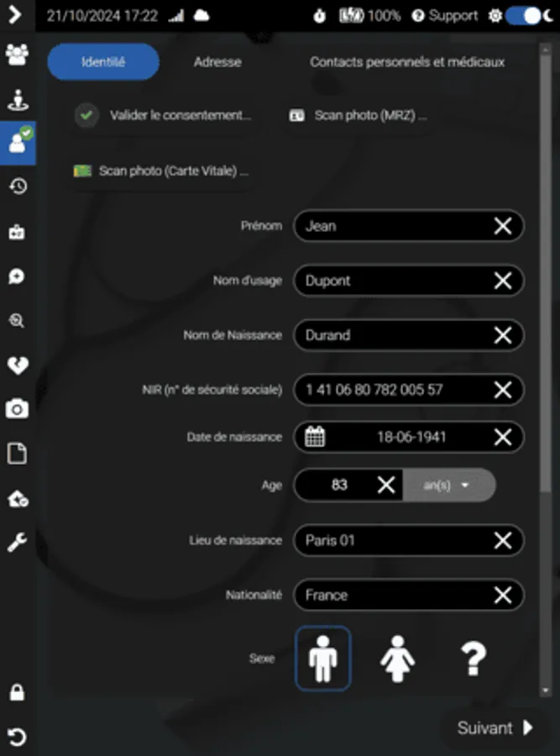Expand the sidebar with the chevron arrow

[15, 15]
